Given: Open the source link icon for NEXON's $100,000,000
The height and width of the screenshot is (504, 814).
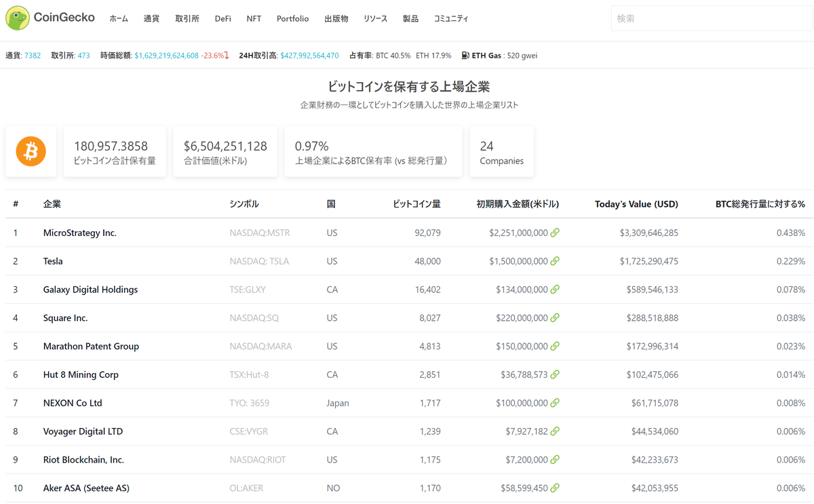Looking at the screenshot, I should tap(555, 403).
